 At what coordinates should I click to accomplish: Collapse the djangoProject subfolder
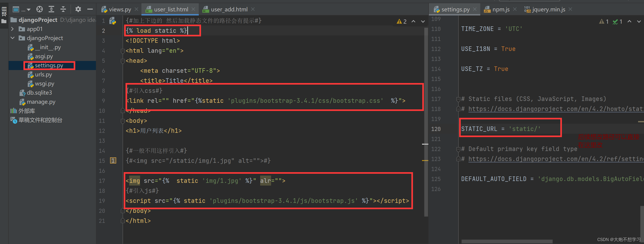coord(12,38)
